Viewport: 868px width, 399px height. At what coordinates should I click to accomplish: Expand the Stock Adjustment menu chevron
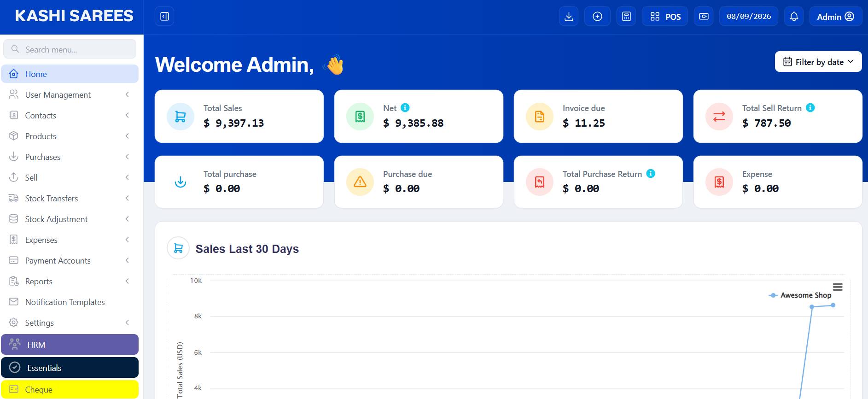(x=127, y=219)
